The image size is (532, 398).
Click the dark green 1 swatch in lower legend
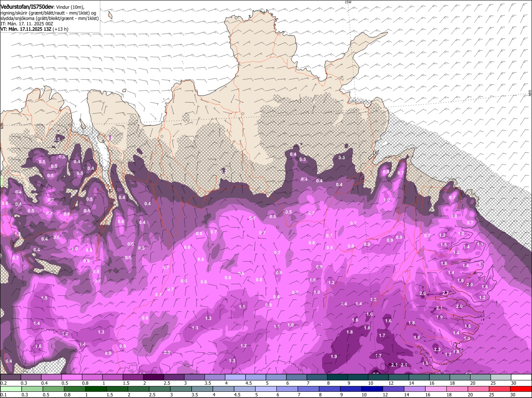coord(95,389)
